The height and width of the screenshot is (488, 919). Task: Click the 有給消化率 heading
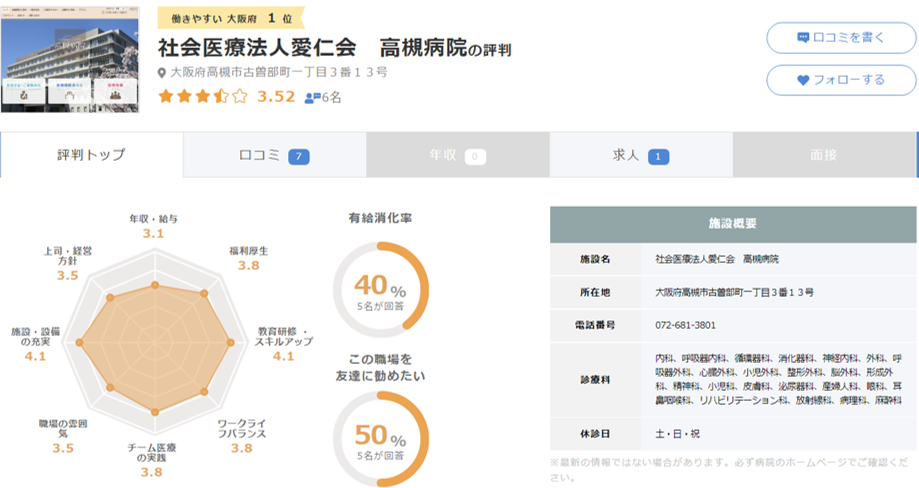[380, 218]
